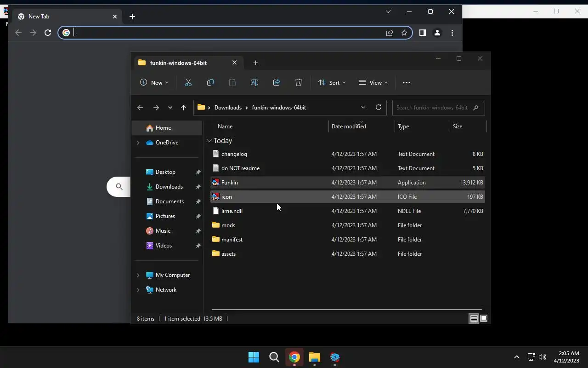The width and height of the screenshot is (588, 368).
Task: Select the Funkin application file
Action: (x=347, y=183)
